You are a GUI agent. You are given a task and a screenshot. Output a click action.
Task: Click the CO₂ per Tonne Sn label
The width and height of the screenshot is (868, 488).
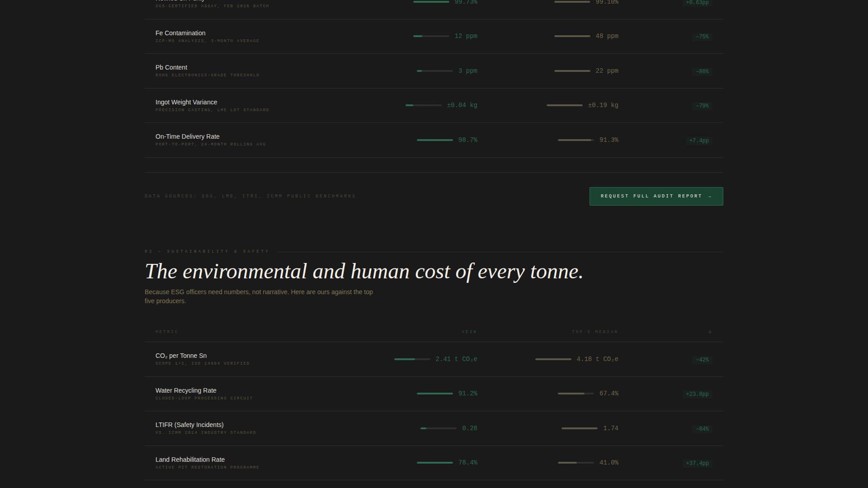(181, 356)
